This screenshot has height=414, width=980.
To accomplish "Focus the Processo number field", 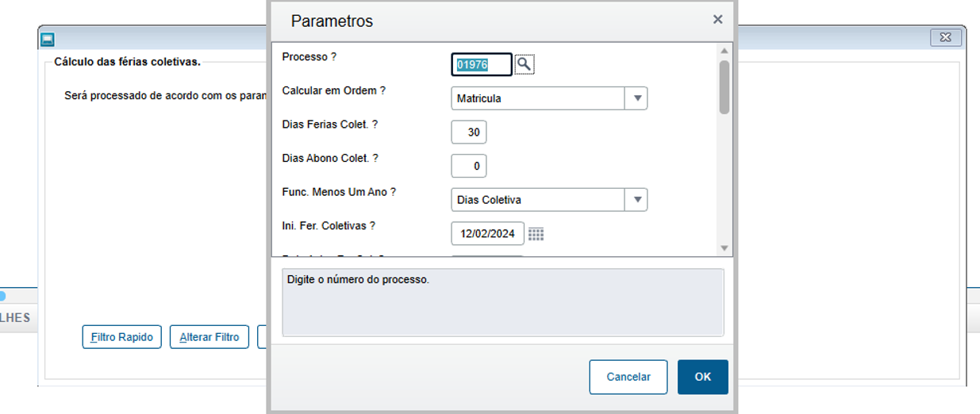I will pos(482,64).
